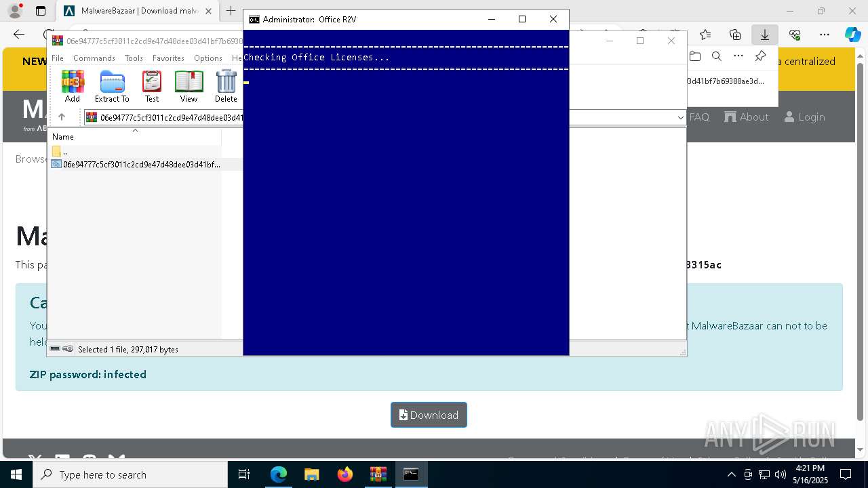Image resolution: width=868 pixels, height=488 pixels.
Task: Open the downloads folder icon in the Downloads panel
Action: click(695, 56)
